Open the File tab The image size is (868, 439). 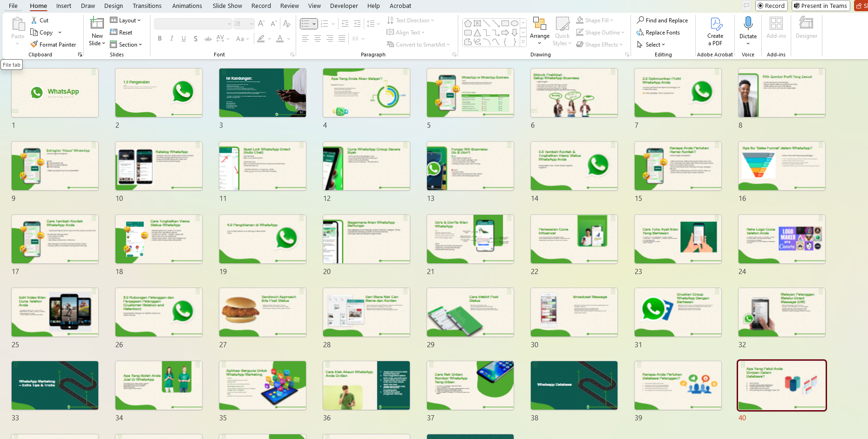coord(13,6)
